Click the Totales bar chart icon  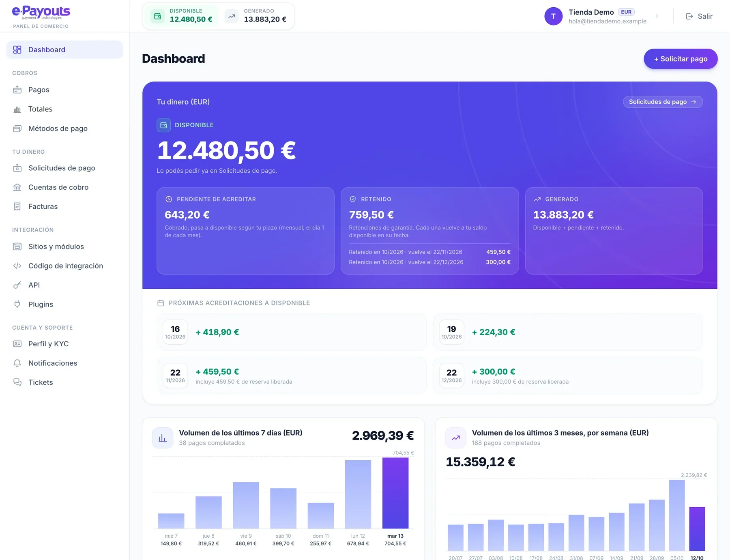(x=17, y=109)
